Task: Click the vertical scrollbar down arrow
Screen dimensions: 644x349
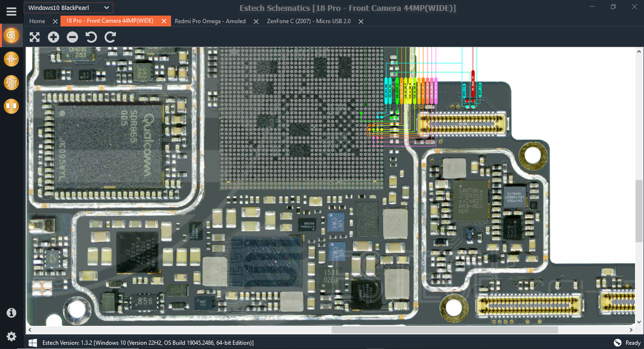Action: coord(639,323)
